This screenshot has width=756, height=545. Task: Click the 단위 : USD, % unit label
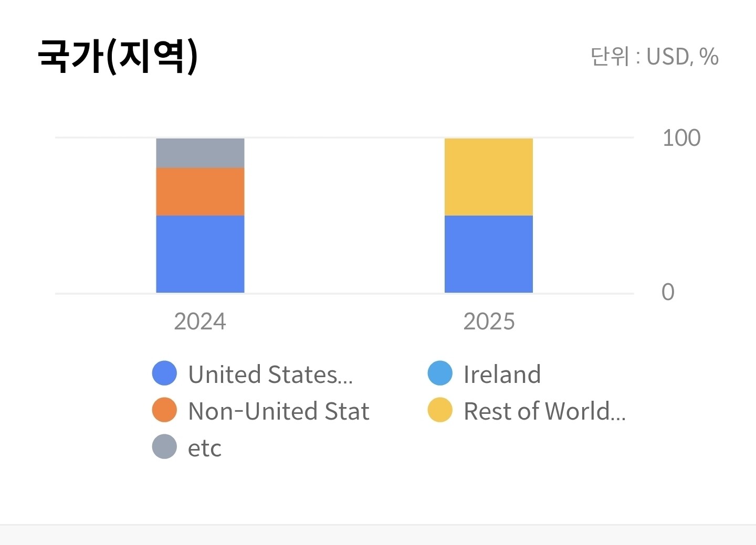[x=654, y=57]
